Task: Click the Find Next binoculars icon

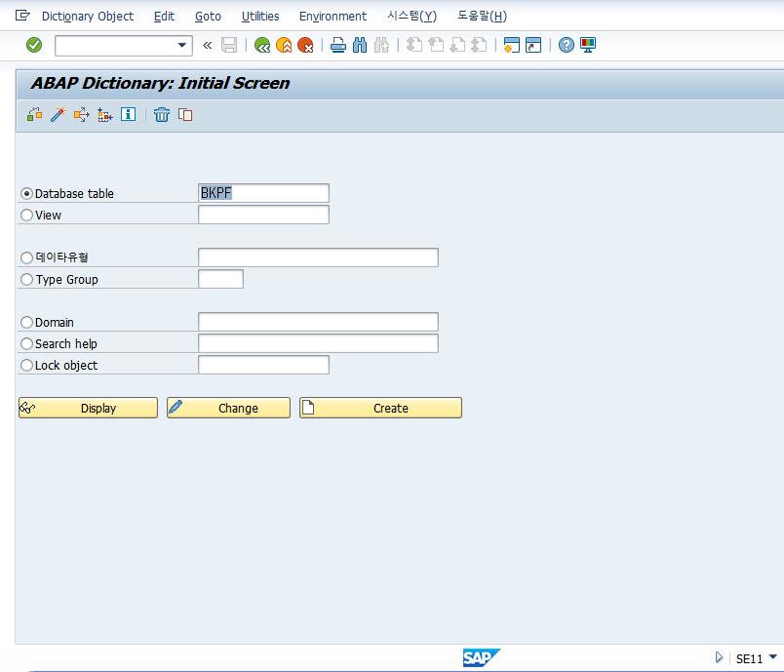Action: click(x=381, y=45)
